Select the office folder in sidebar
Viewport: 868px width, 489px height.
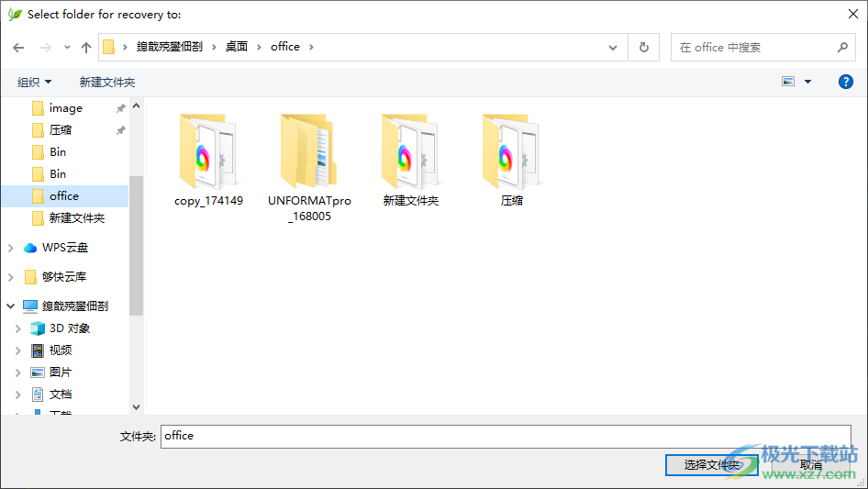tap(64, 196)
